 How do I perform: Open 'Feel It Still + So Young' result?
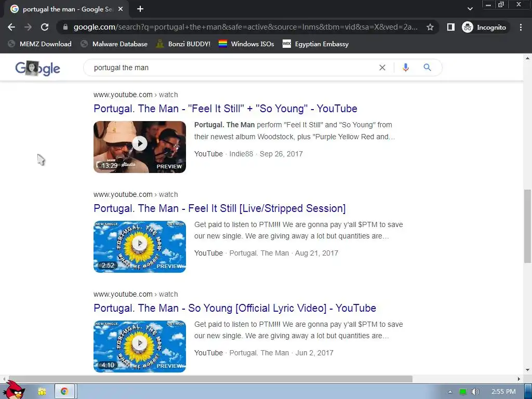point(225,109)
